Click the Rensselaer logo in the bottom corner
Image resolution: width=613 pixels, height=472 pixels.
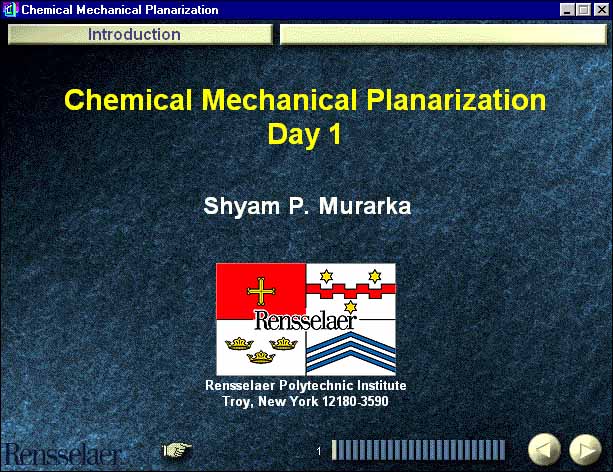[63, 454]
